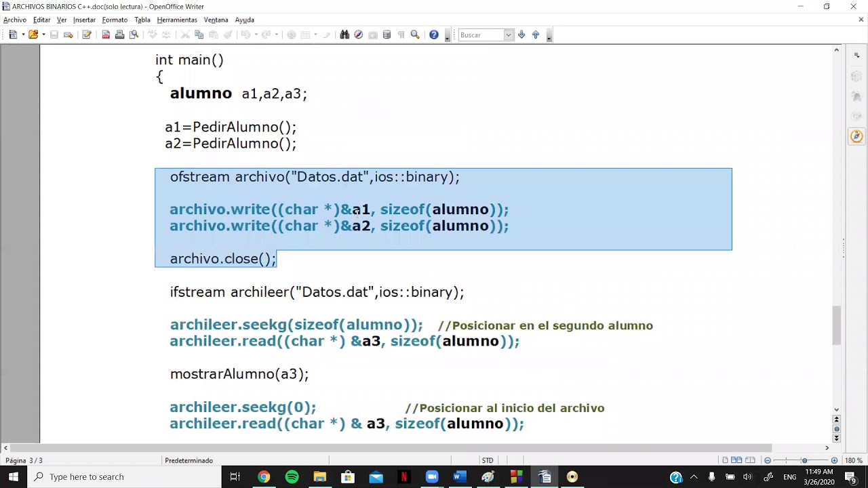Click the Página 3 / 3 status field
This screenshot has height=488, width=868.
tap(24, 460)
